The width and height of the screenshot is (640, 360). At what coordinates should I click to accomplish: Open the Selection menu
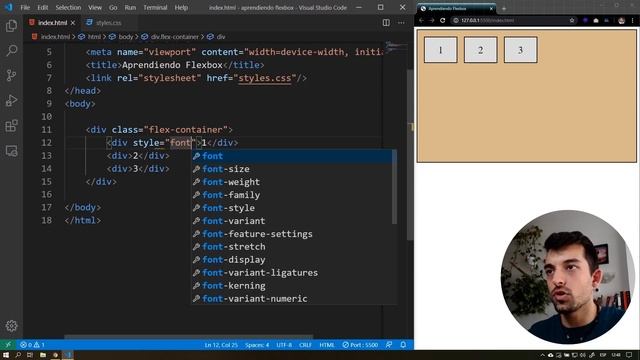click(68, 7)
